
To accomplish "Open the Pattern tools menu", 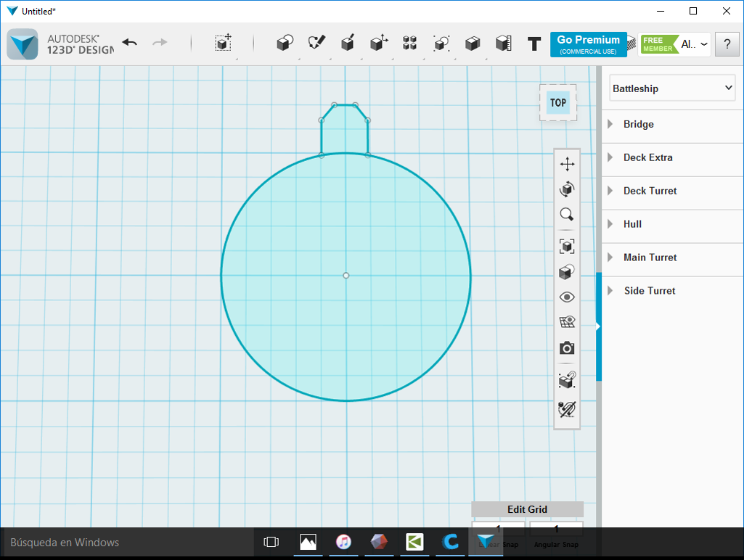I will click(409, 43).
